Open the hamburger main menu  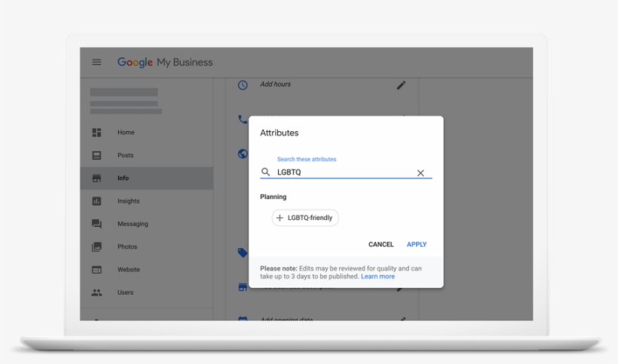pos(96,63)
